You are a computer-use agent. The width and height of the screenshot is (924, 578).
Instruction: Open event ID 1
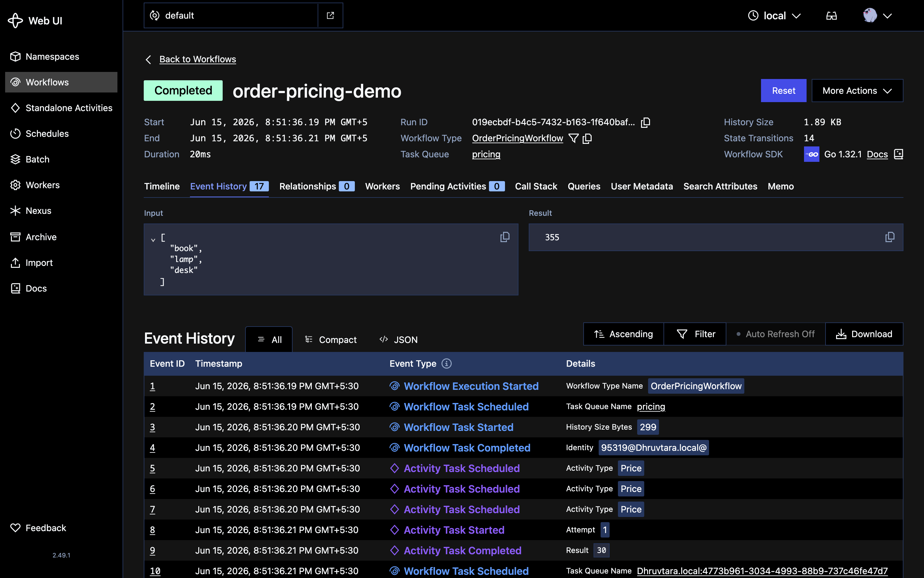click(152, 386)
